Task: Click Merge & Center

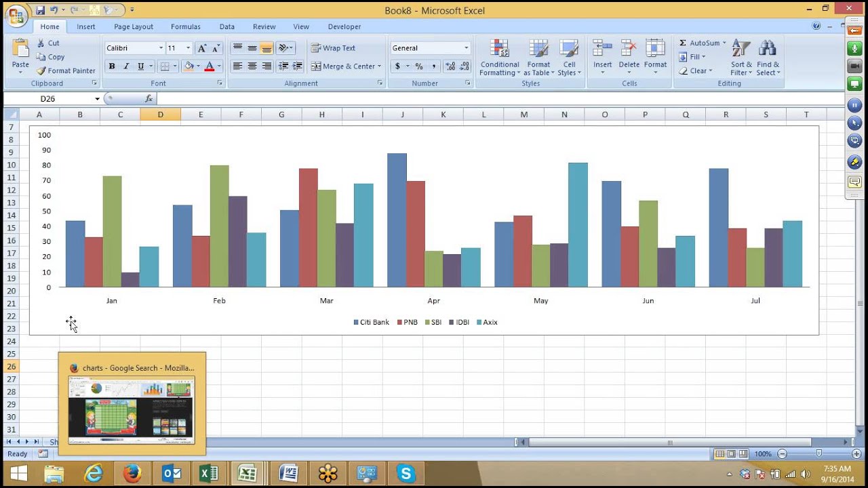Action: coord(343,66)
